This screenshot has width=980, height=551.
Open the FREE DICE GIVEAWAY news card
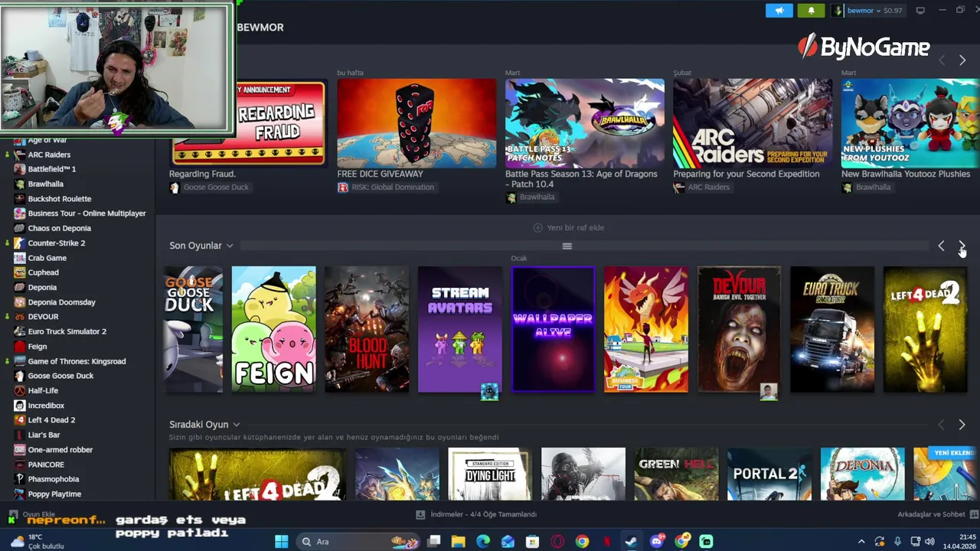pos(416,122)
